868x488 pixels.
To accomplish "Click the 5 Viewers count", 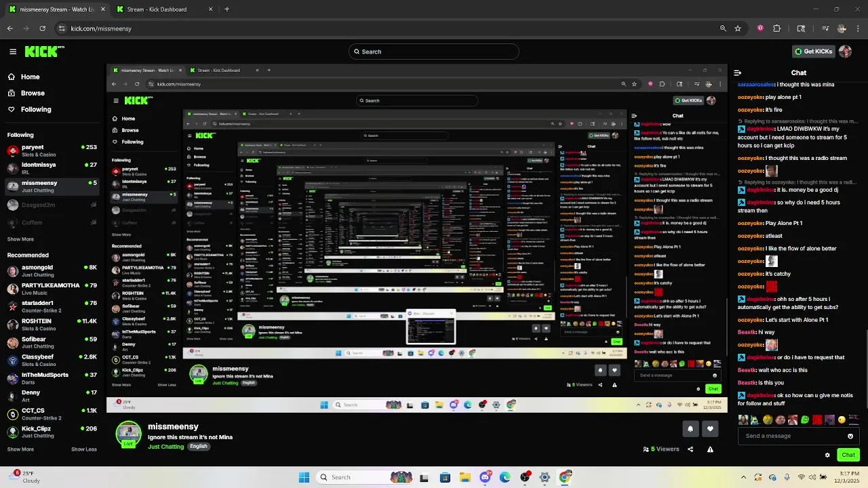I will [x=661, y=449].
